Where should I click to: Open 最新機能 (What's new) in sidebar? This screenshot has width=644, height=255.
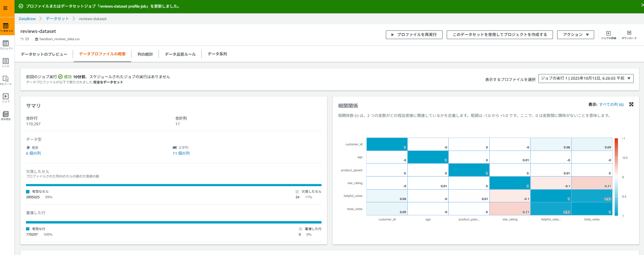(6, 116)
